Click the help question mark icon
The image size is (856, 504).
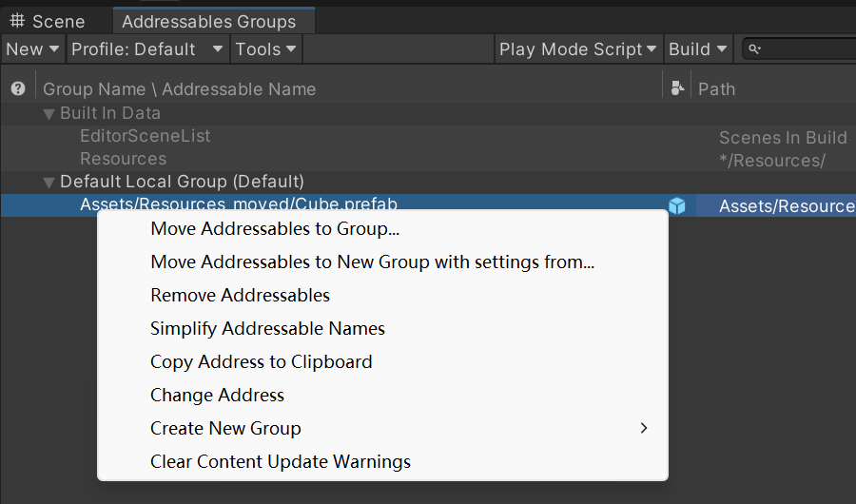[x=17, y=88]
